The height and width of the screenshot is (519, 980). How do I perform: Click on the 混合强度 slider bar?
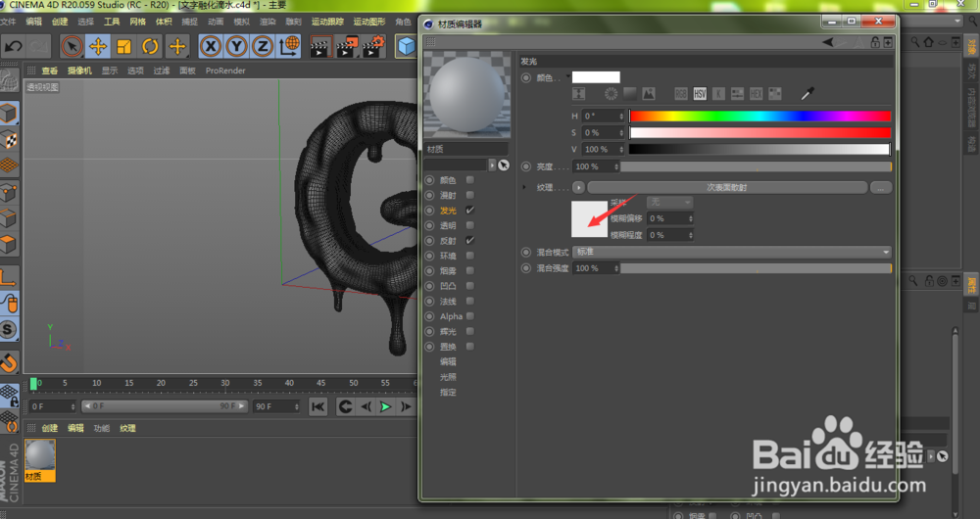click(756, 268)
